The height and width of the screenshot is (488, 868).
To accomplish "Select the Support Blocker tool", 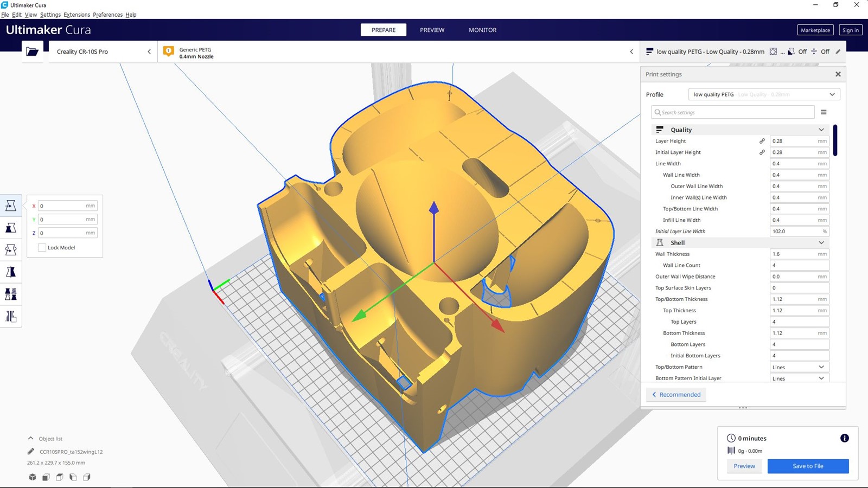I will click(x=11, y=316).
